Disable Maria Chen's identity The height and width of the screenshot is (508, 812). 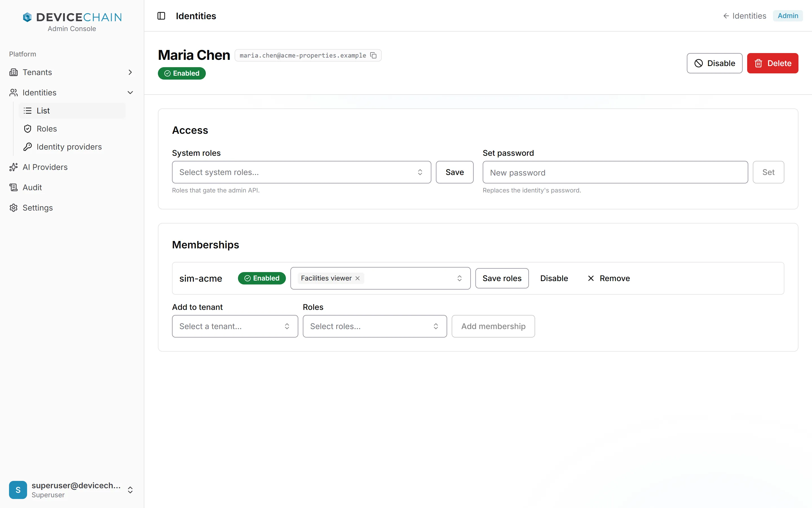(x=714, y=63)
